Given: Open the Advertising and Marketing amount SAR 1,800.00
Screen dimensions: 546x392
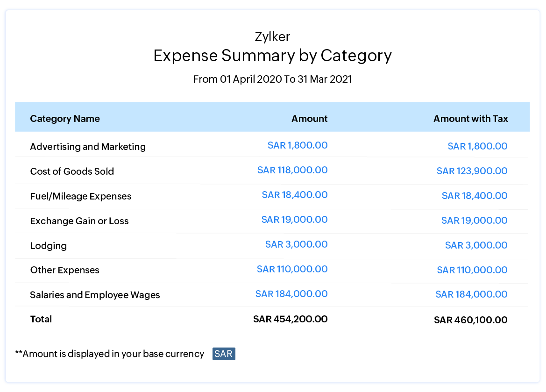Looking at the screenshot, I should pyautogui.click(x=298, y=145).
